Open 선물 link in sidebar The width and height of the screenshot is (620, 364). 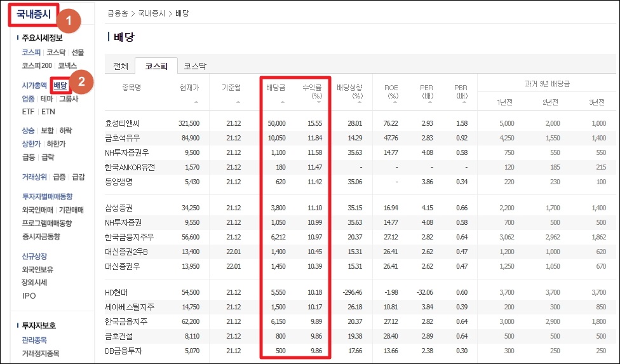77,52
